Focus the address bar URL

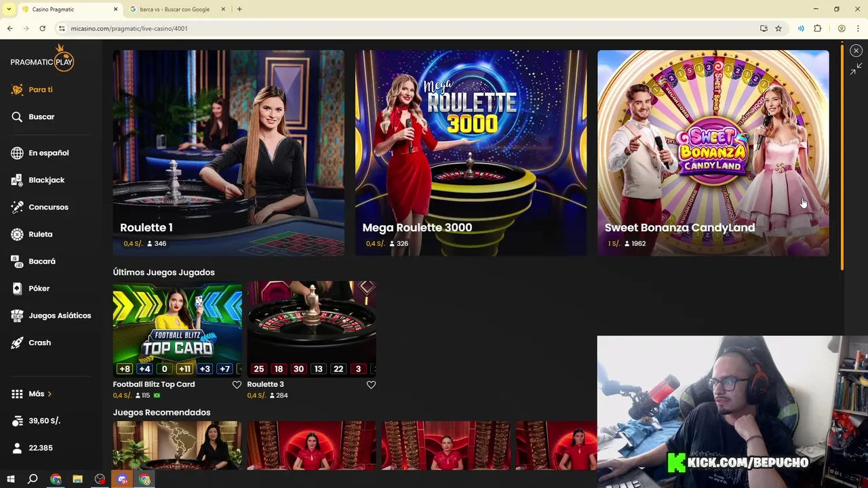click(129, 28)
